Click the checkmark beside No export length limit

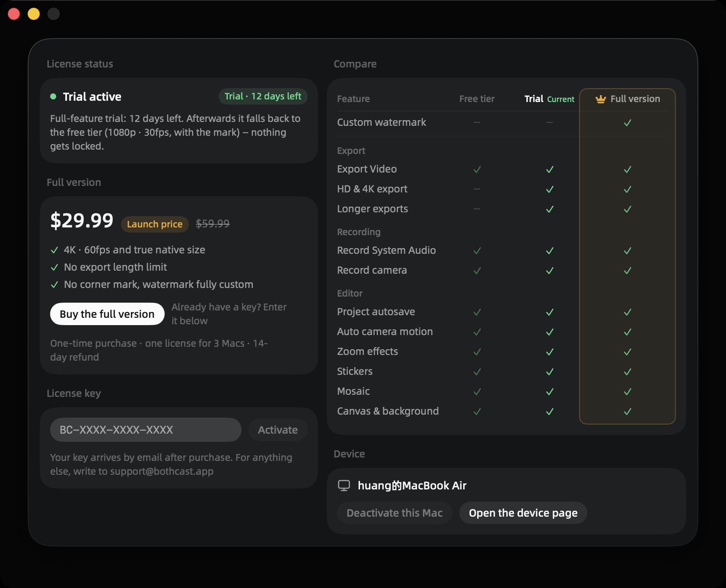click(x=54, y=268)
